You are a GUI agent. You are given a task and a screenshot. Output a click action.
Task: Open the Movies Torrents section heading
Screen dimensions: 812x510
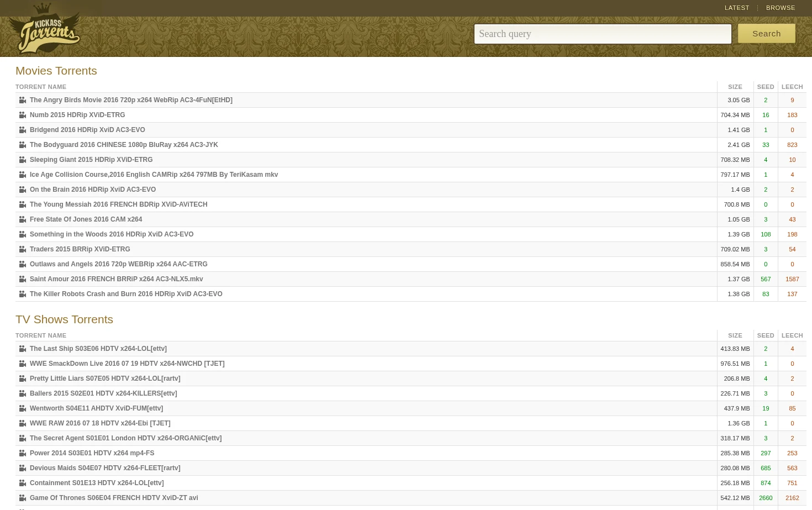tap(56, 71)
